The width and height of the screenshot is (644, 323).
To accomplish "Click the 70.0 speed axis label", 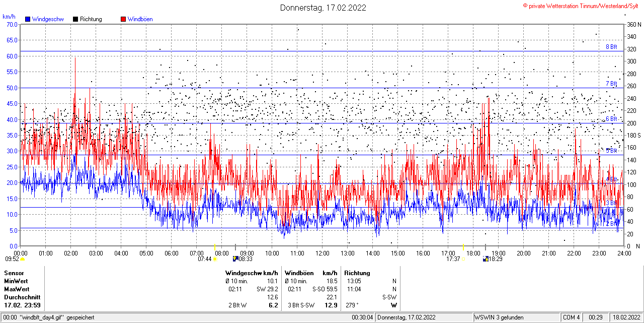I will [x=12, y=24].
